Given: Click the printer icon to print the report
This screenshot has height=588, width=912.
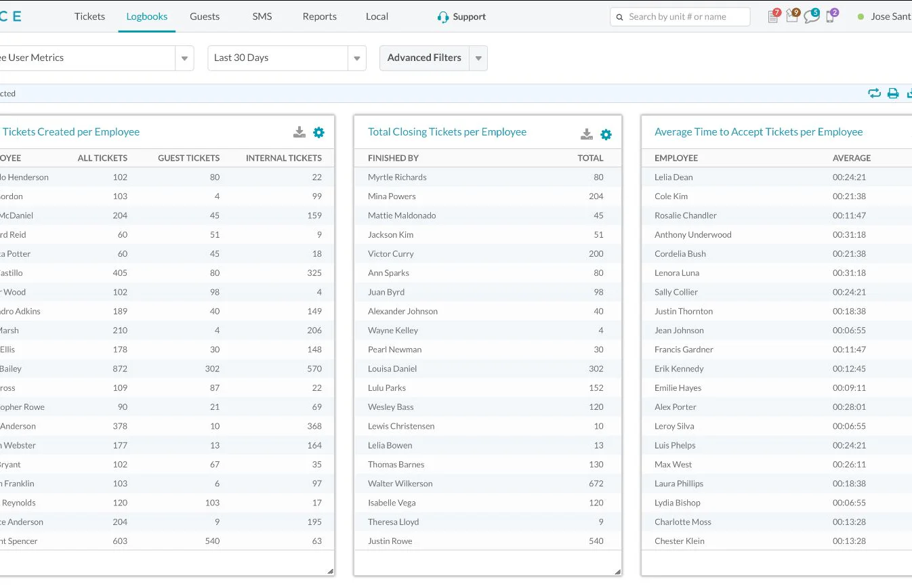Looking at the screenshot, I should (893, 93).
